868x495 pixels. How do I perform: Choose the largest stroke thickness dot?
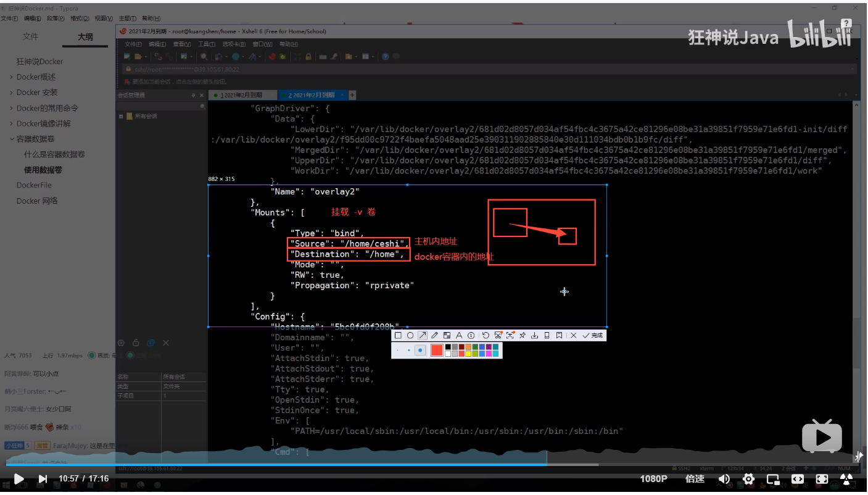[420, 350]
